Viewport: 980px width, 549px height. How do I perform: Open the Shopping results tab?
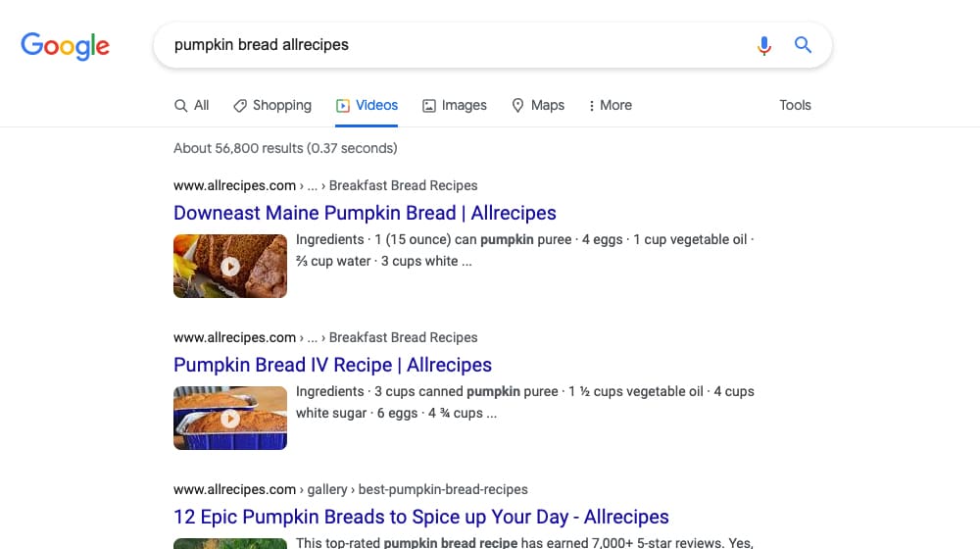[x=271, y=105]
